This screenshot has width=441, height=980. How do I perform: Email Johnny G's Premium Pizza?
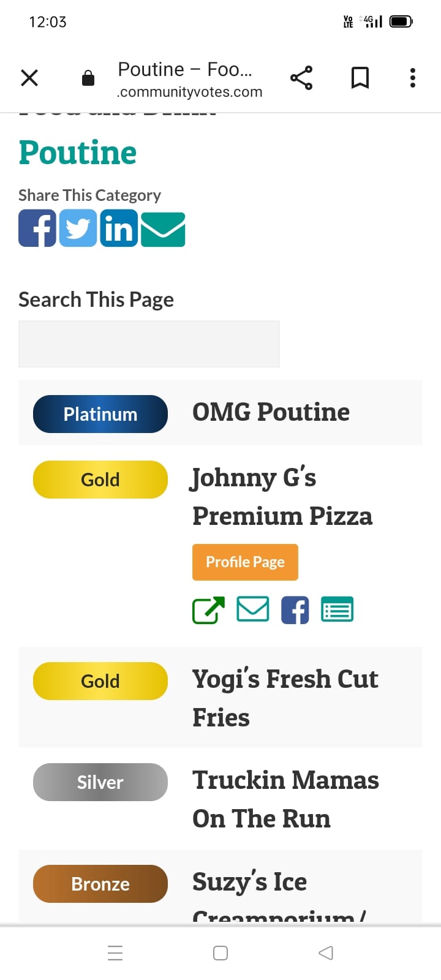pos(253,609)
